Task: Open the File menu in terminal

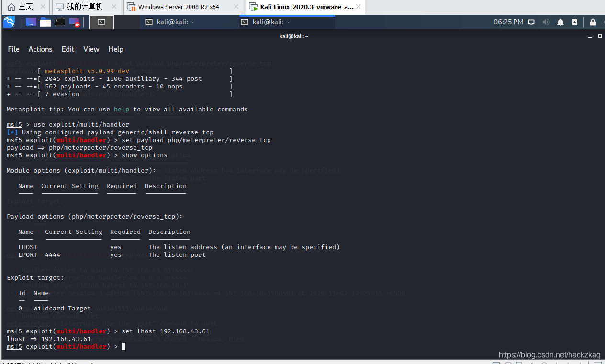Action: pos(14,49)
